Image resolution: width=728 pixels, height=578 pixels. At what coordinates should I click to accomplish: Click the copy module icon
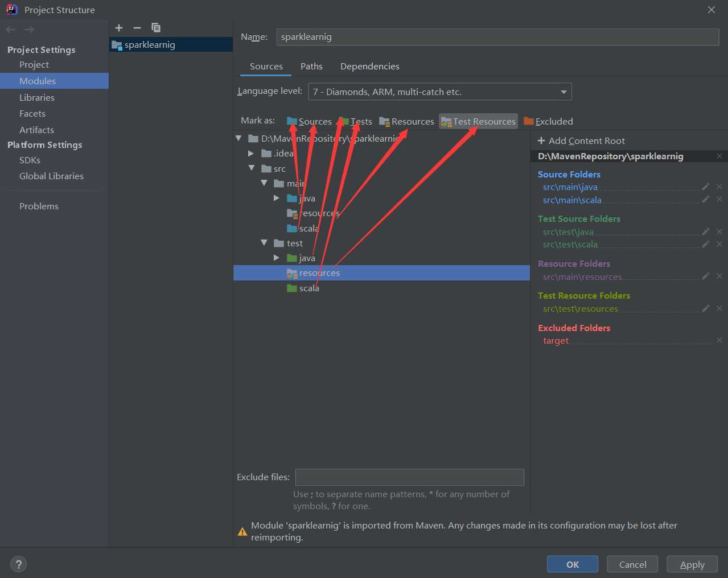[155, 27]
